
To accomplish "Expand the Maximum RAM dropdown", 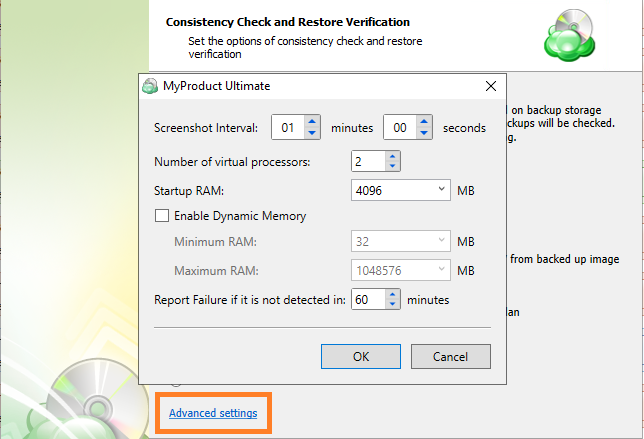I will click(442, 270).
